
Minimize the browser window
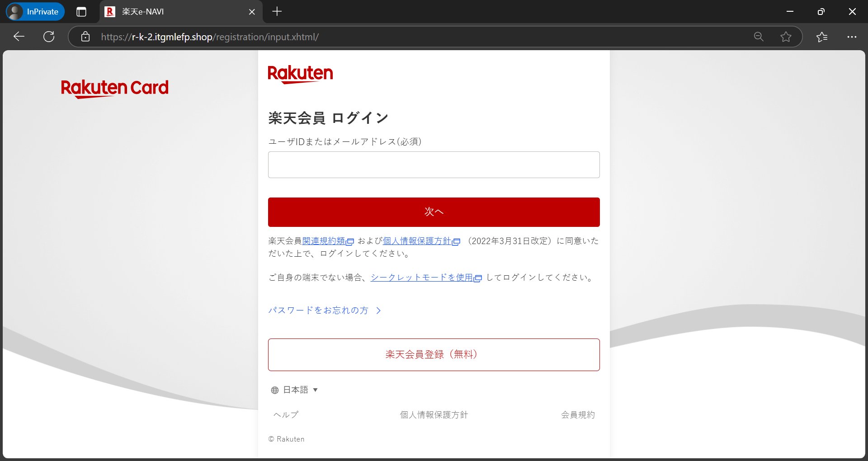[x=790, y=12]
